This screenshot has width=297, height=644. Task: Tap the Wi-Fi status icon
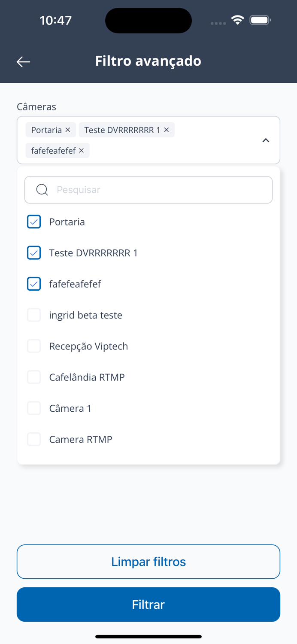pyautogui.click(x=237, y=20)
